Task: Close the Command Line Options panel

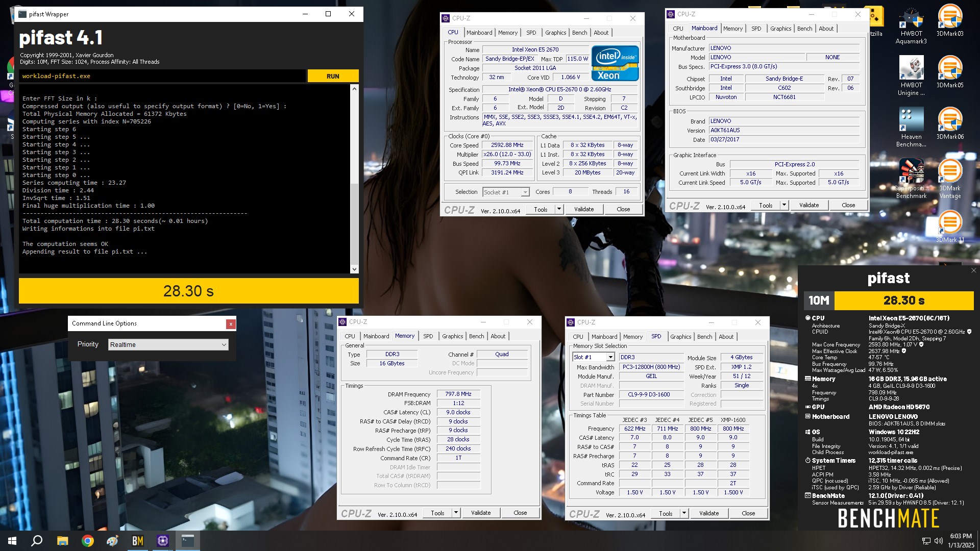Action: click(231, 324)
